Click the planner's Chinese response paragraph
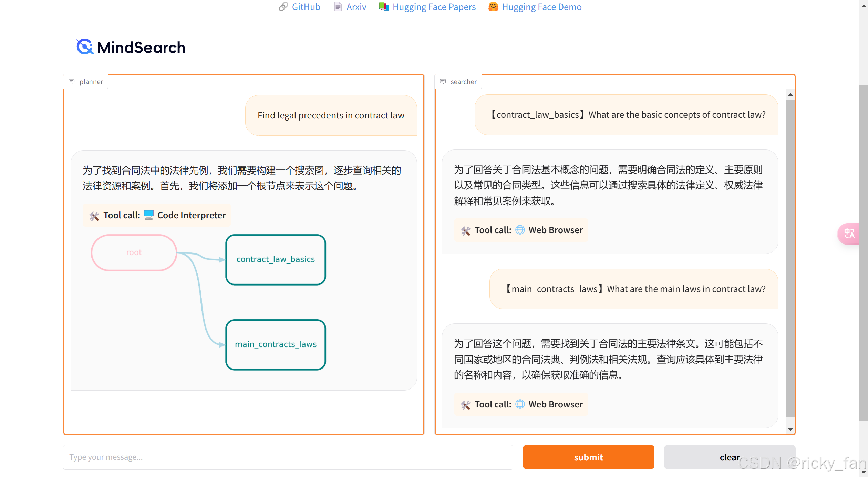The height and width of the screenshot is (477, 868). tap(242, 178)
